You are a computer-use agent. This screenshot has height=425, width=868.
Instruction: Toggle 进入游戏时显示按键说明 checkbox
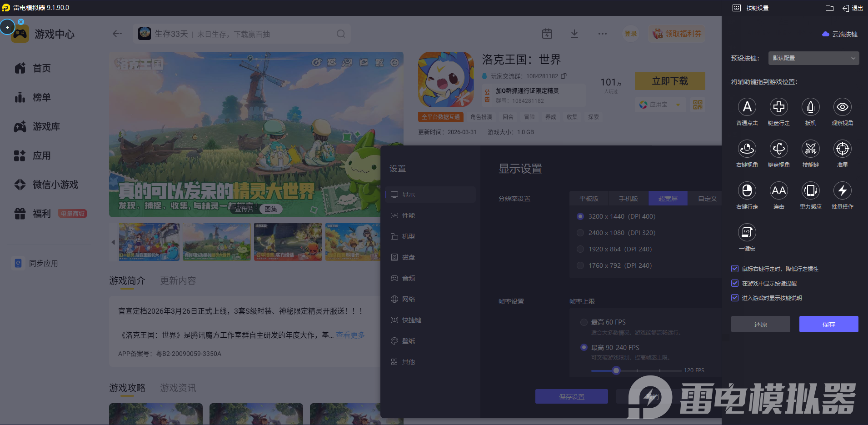click(735, 298)
